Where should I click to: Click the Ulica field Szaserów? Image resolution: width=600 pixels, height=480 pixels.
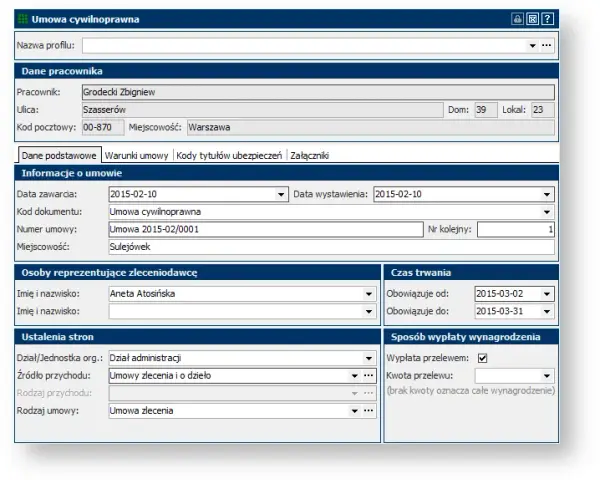(x=262, y=110)
